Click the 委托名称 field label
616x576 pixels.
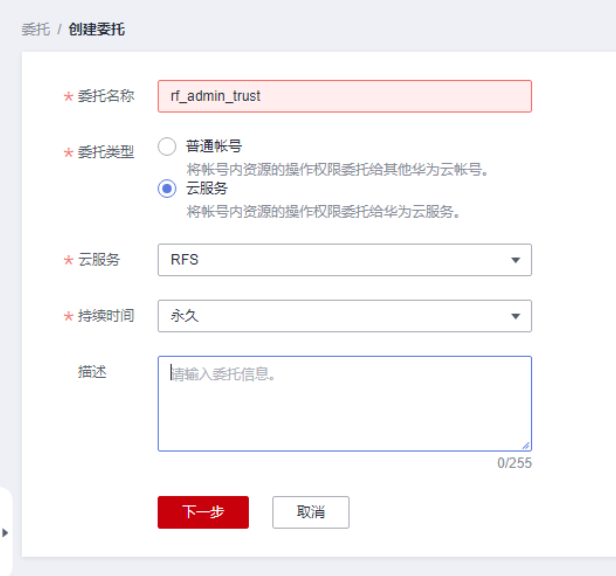[x=106, y=96]
